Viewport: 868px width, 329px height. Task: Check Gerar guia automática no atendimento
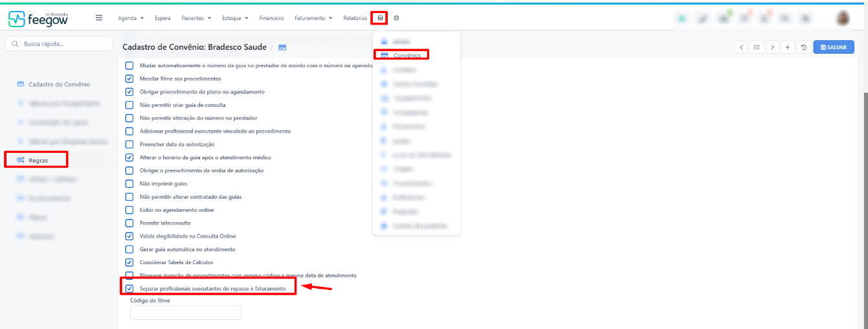(x=129, y=249)
